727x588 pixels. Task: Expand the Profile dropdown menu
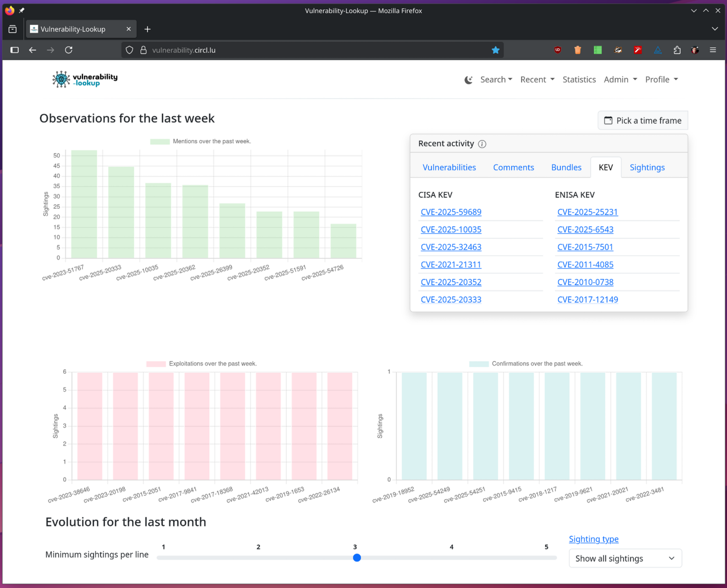pos(661,80)
